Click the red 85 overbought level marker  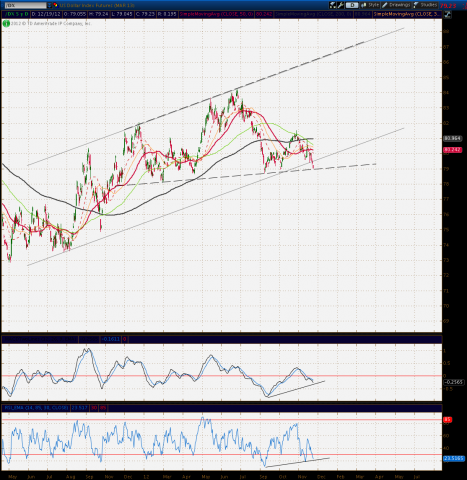click(447, 420)
